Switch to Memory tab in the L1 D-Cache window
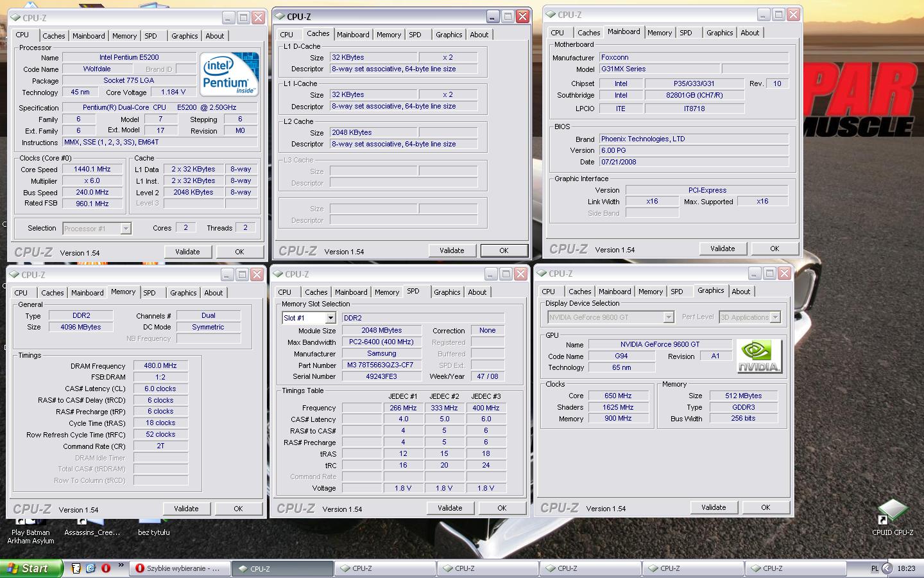This screenshot has height=578, width=924. point(389,35)
